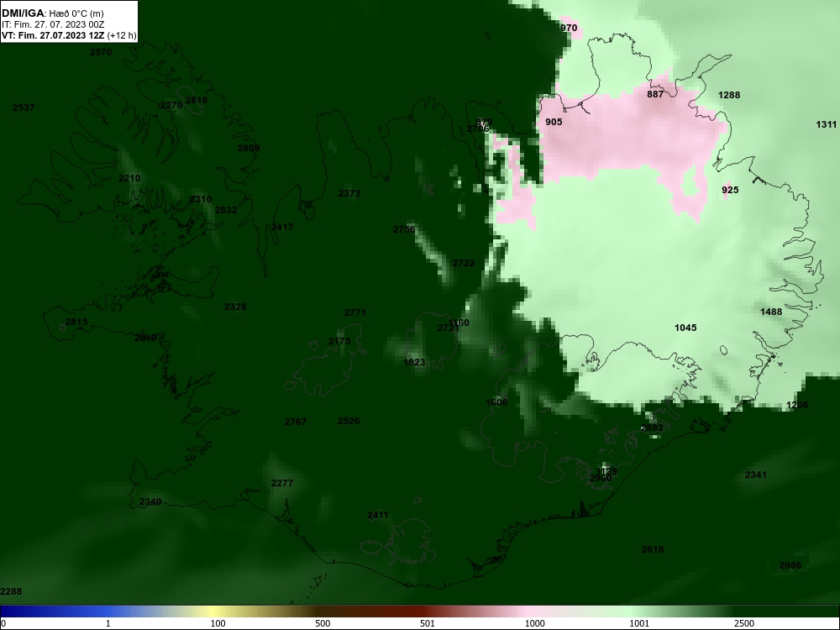Click the legend label 100
This screenshot has height=630, width=840.
pos(218,623)
